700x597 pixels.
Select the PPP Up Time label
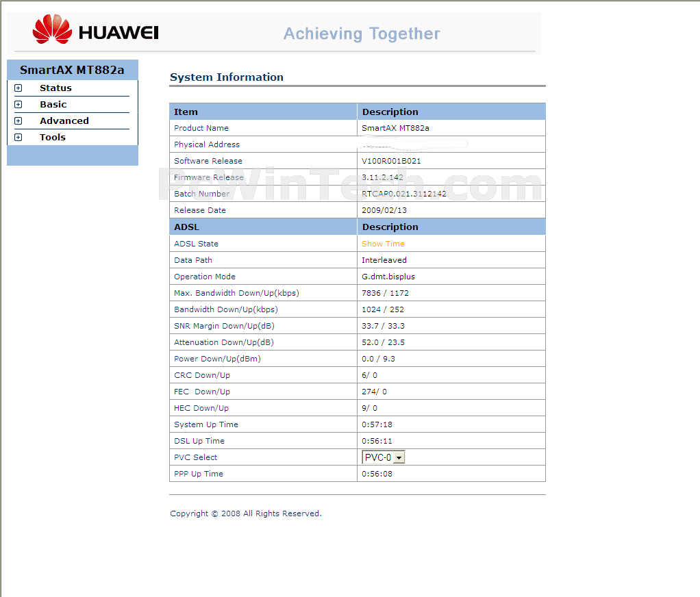pos(199,474)
